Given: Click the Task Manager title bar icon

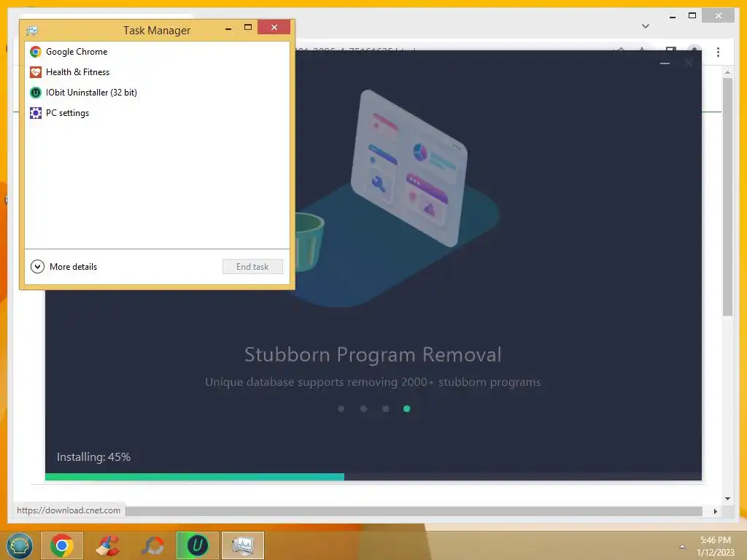Looking at the screenshot, I should 32,31.
